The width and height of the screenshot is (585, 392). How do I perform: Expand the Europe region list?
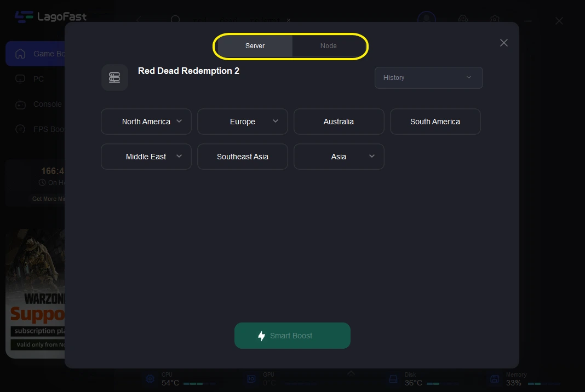point(243,122)
